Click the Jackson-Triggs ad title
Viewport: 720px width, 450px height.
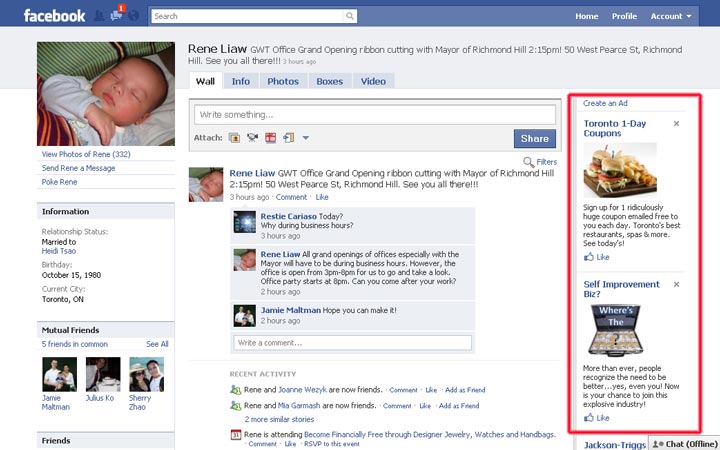coord(614,445)
